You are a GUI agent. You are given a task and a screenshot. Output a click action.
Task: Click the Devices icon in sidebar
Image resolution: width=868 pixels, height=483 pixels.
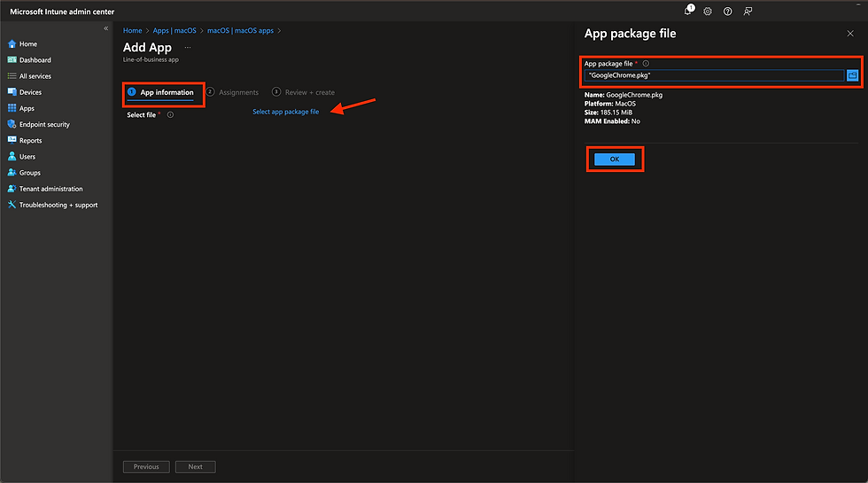click(12, 92)
